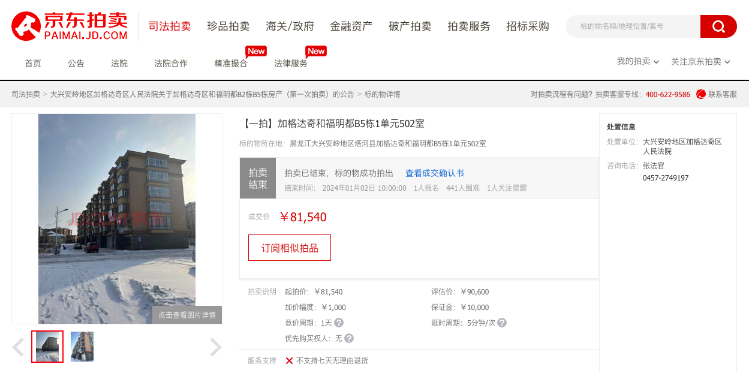Click help icon next to 竞价周期
The height and width of the screenshot is (373, 749).
(x=339, y=323)
